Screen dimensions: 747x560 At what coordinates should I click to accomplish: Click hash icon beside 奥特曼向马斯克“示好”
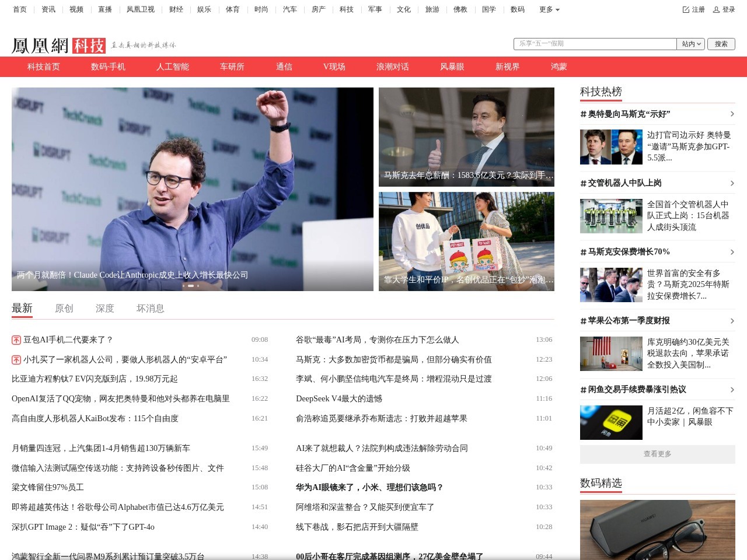tap(583, 114)
